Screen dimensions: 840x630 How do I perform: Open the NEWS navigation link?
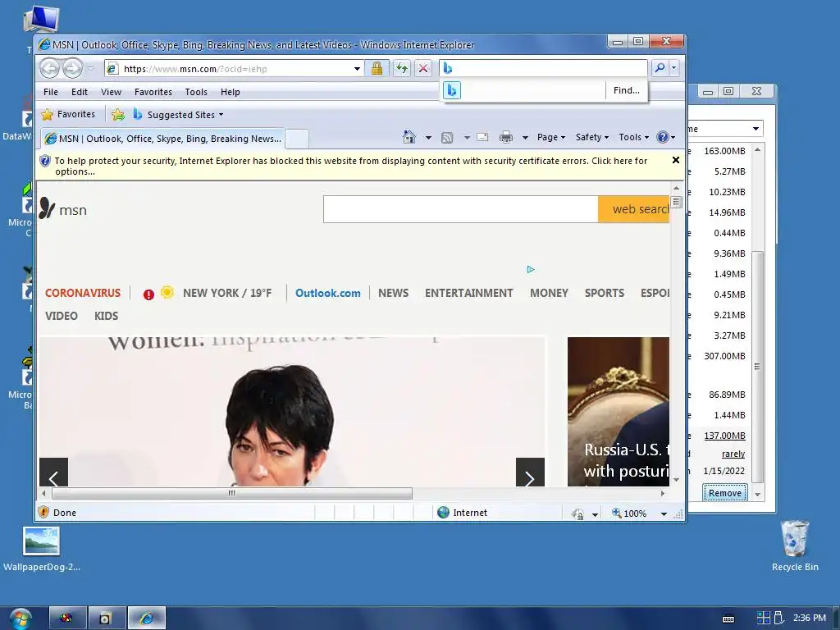(x=393, y=293)
